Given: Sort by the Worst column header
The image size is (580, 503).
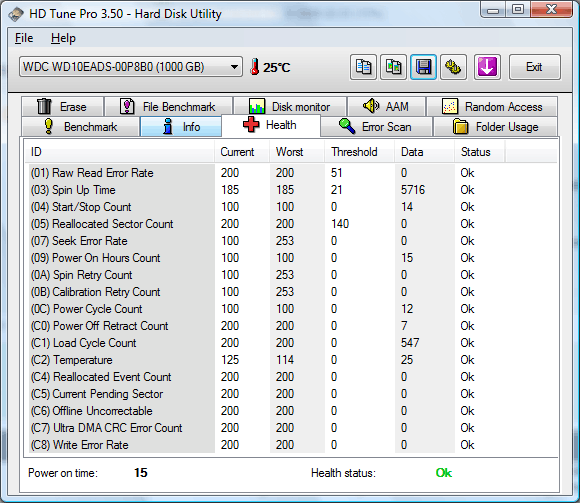Looking at the screenshot, I should [x=297, y=152].
